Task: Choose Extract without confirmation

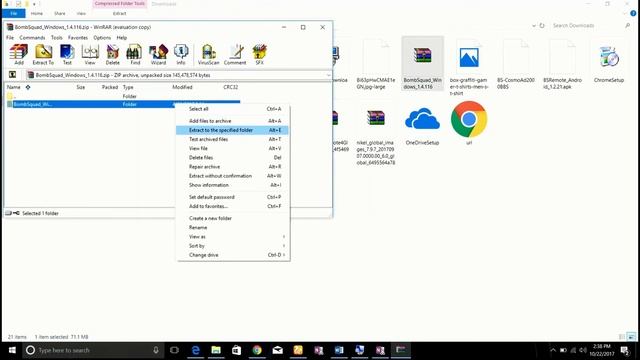Action: (233, 176)
